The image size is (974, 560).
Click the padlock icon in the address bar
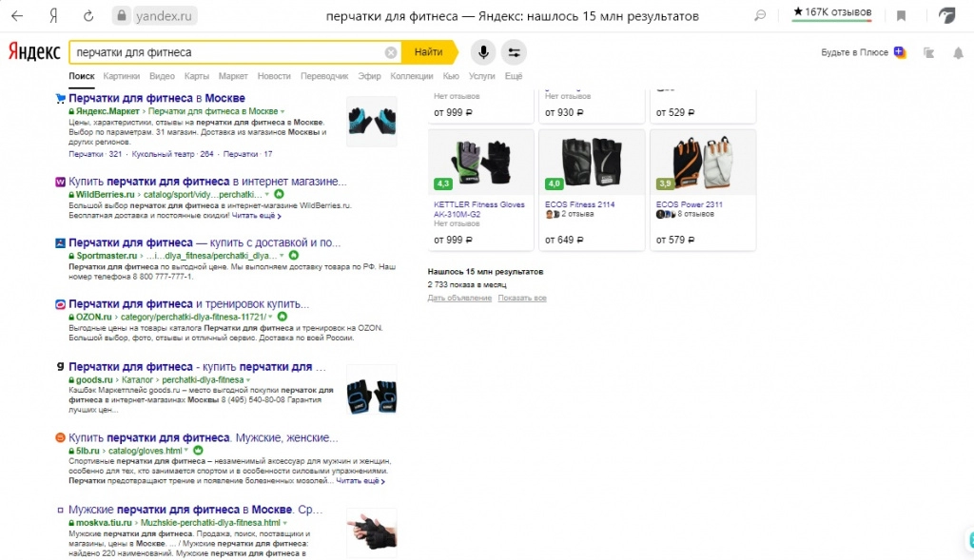pos(122,15)
